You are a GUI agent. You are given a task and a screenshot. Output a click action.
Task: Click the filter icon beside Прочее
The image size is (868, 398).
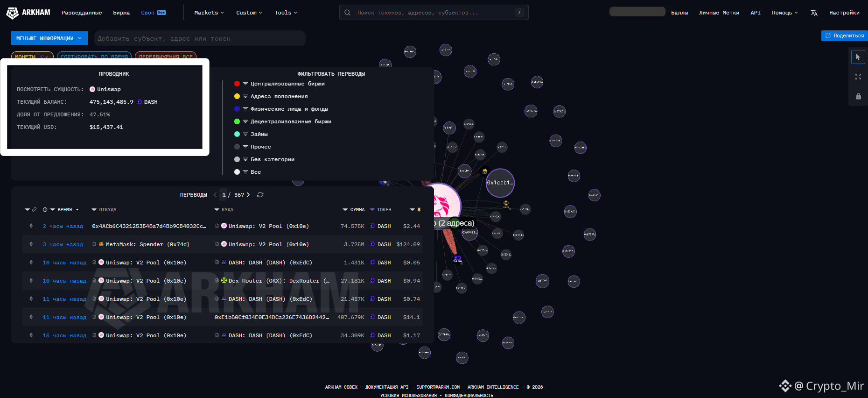coord(245,147)
